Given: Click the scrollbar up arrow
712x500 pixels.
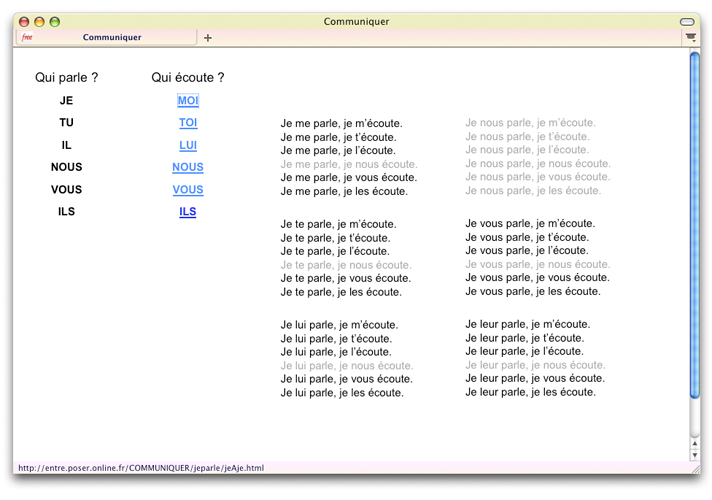Looking at the screenshot, I should pyautogui.click(x=694, y=443).
